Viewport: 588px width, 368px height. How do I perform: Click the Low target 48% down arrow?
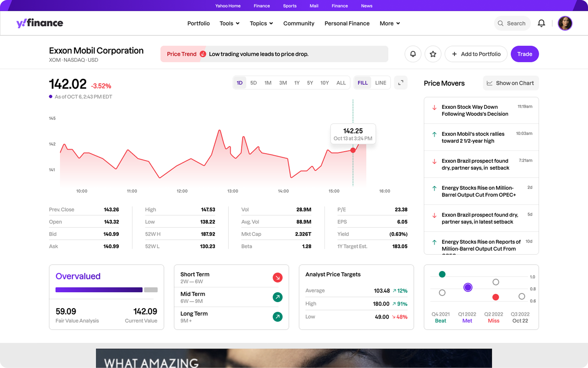[394, 317]
